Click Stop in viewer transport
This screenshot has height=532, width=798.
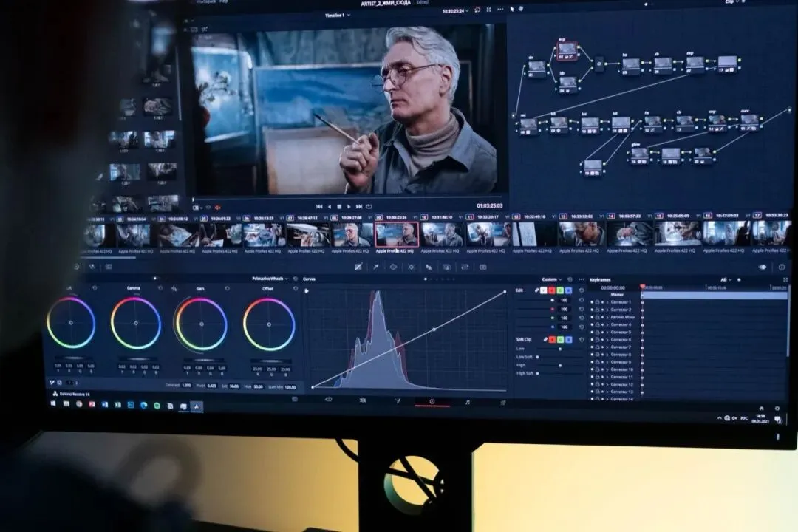click(x=339, y=207)
